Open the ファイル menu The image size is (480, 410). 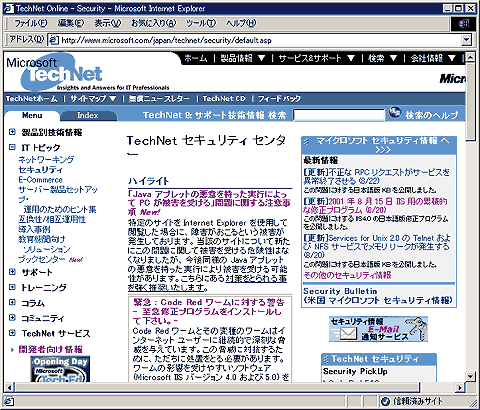[x=31, y=23]
